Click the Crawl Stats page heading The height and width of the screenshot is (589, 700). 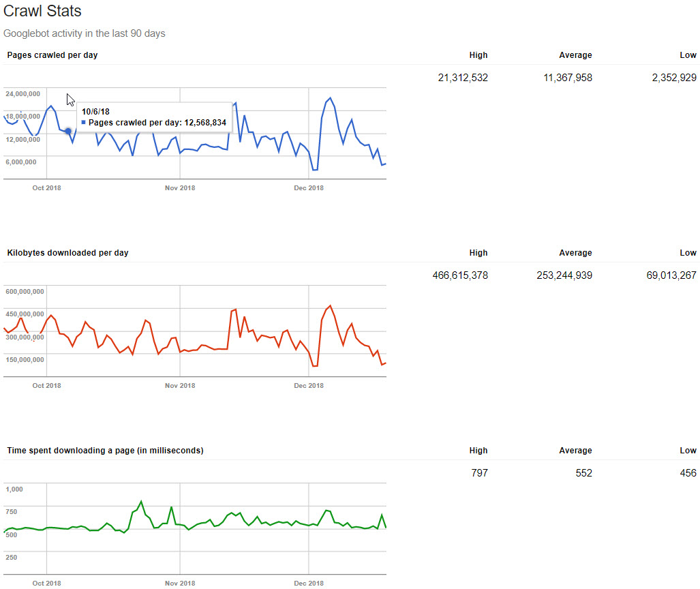point(42,11)
